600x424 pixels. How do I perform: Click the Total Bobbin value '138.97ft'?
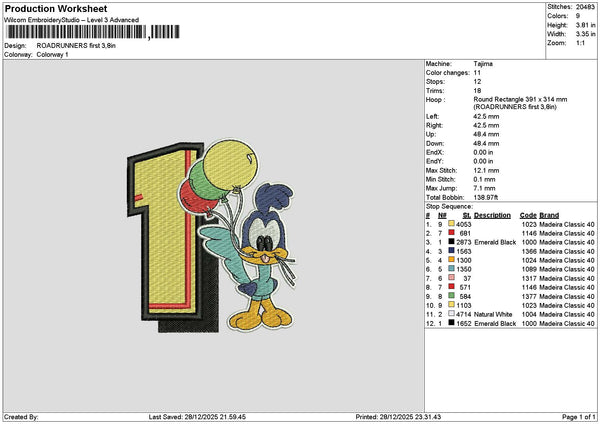pos(486,197)
